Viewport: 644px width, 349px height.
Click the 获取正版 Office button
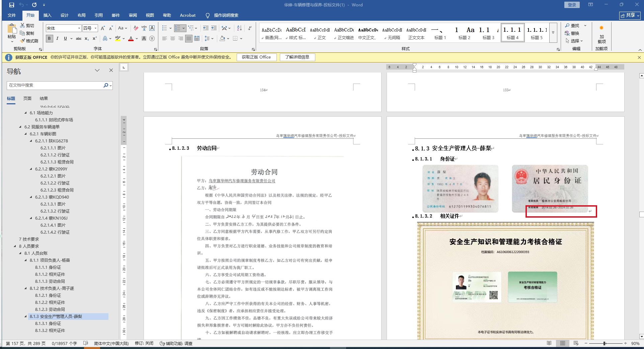pos(256,57)
